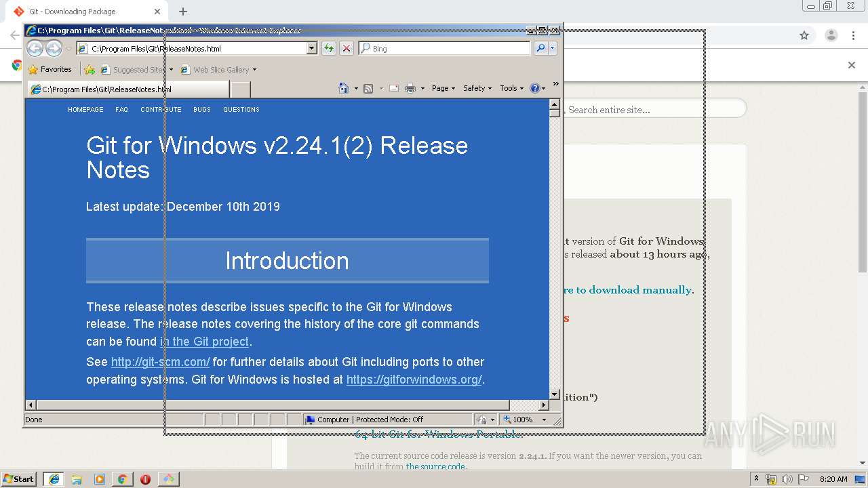Open Windows Media Player taskbar icon
868x488 pixels.
pyautogui.click(x=100, y=479)
